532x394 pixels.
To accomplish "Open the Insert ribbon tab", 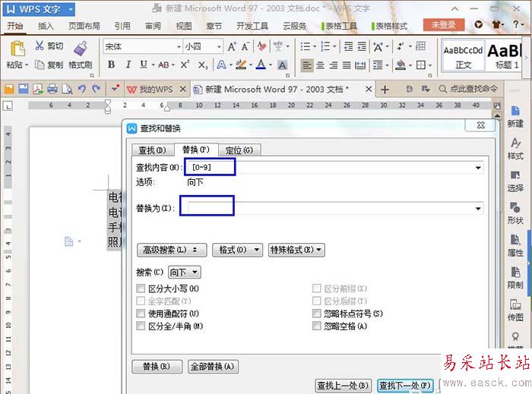I will [x=46, y=25].
